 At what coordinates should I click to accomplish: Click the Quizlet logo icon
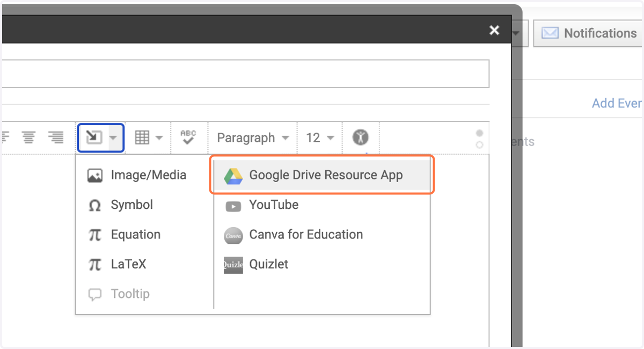tap(233, 265)
